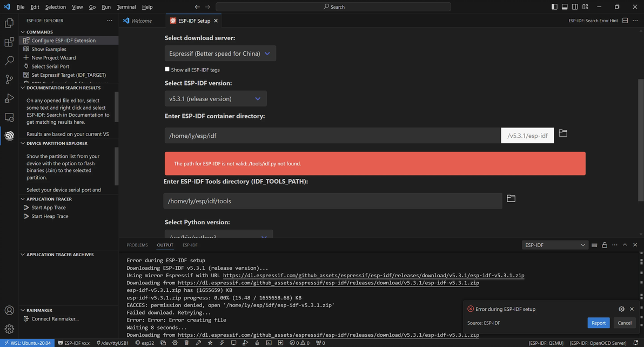Open the ESP-IDF Explorer activity bar icon

pyautogui.click(x=9, y=136)
